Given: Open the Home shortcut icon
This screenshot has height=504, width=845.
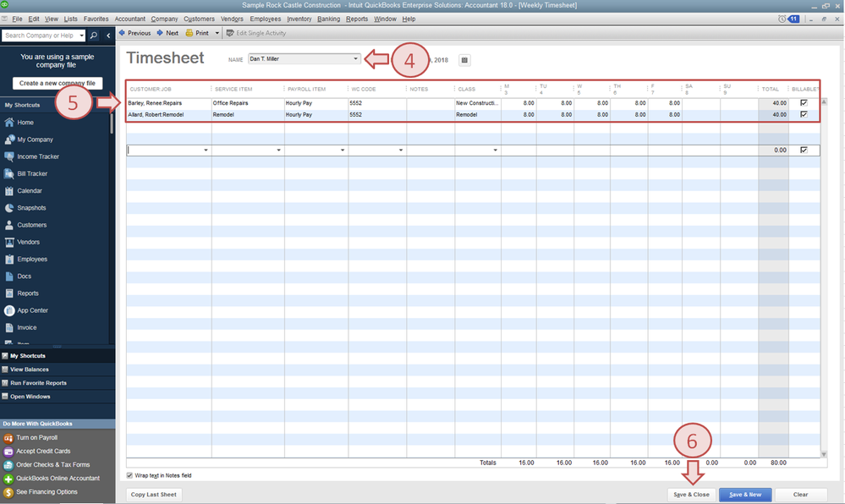Looking at the screenshot, I should coord(9,123).
